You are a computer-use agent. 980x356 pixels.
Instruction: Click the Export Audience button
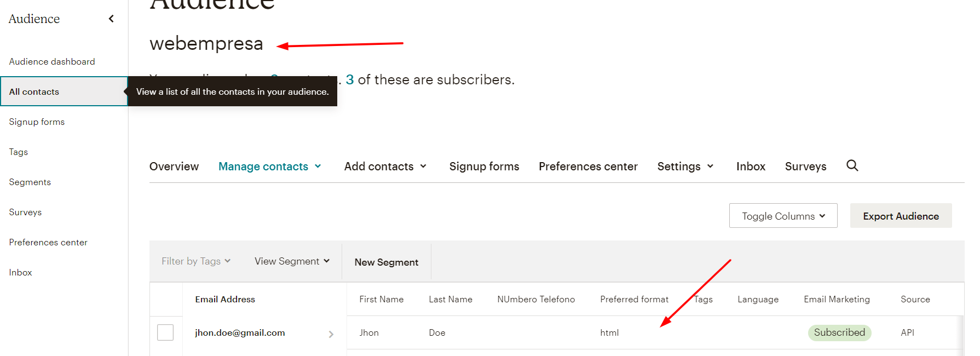[x=901, y=216]
